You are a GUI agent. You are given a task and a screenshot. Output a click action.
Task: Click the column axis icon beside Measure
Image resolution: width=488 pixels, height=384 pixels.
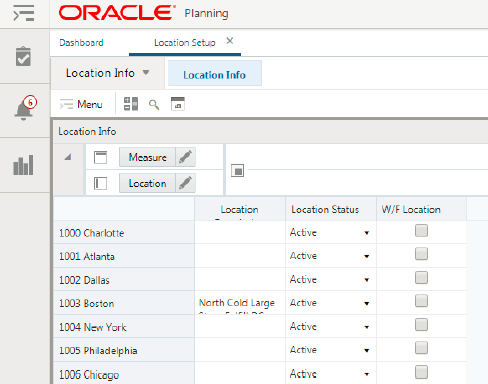(100, 157)
